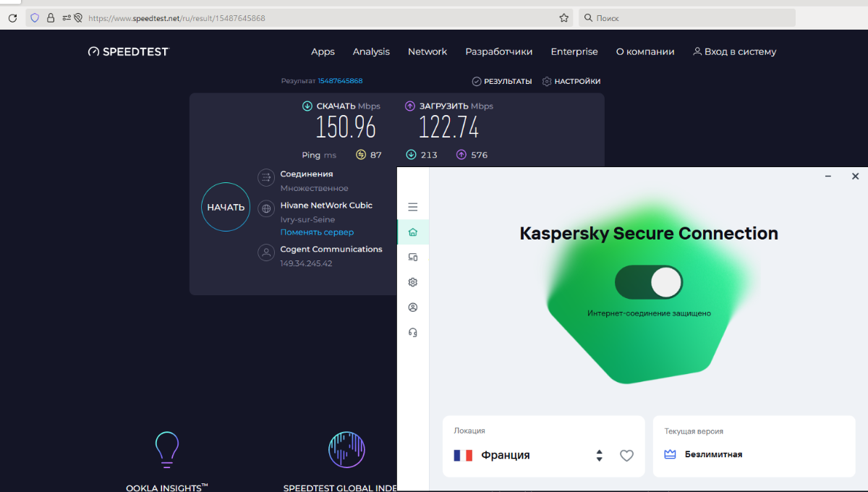Viewport: 868px width, 492px height.
Task: Open the Apps menu item
Action: 323,51
